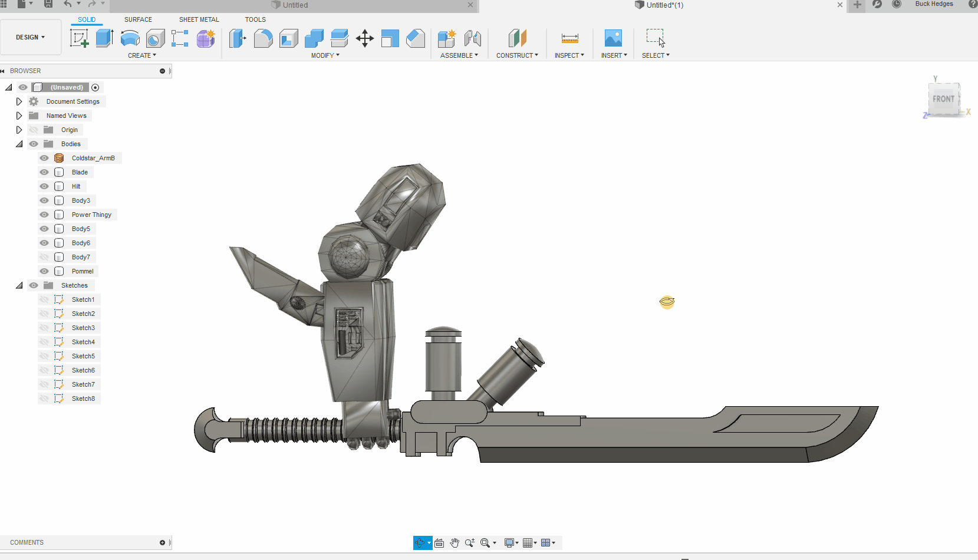The image size is (978, 560).
Task: Select the Fillet tool
Action: (x=263, y=38)
